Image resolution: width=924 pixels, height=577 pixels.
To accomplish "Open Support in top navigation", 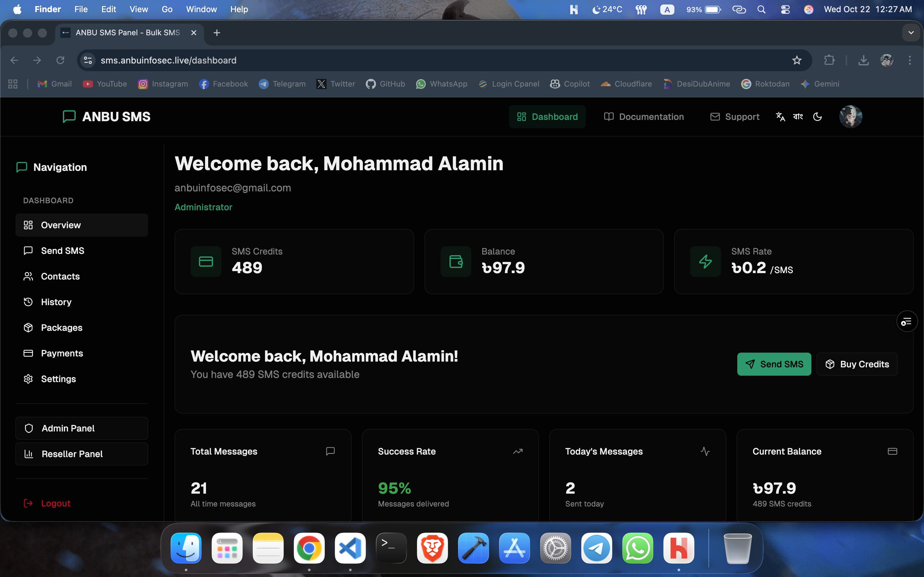I will pyautogui.click(x=735, y=117).
